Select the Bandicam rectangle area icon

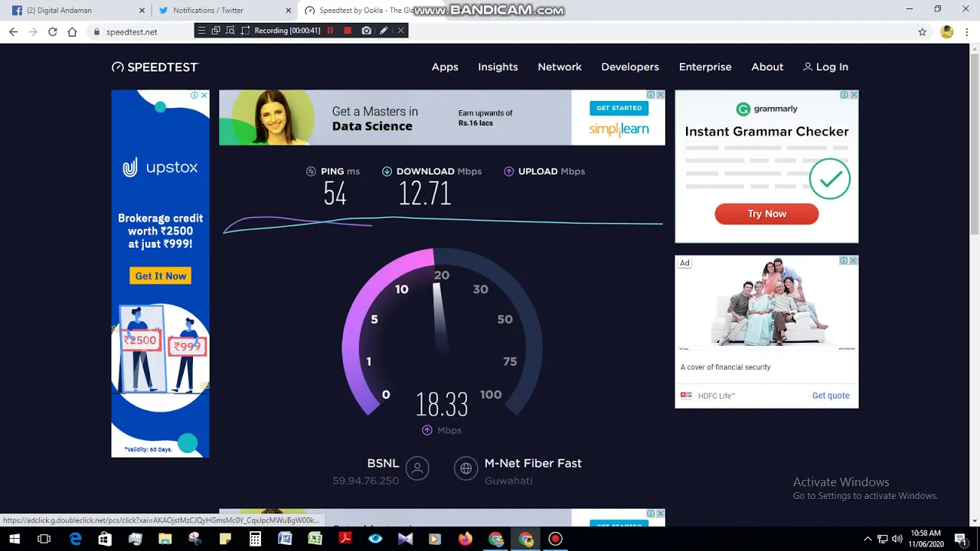(x=245, y=31)
